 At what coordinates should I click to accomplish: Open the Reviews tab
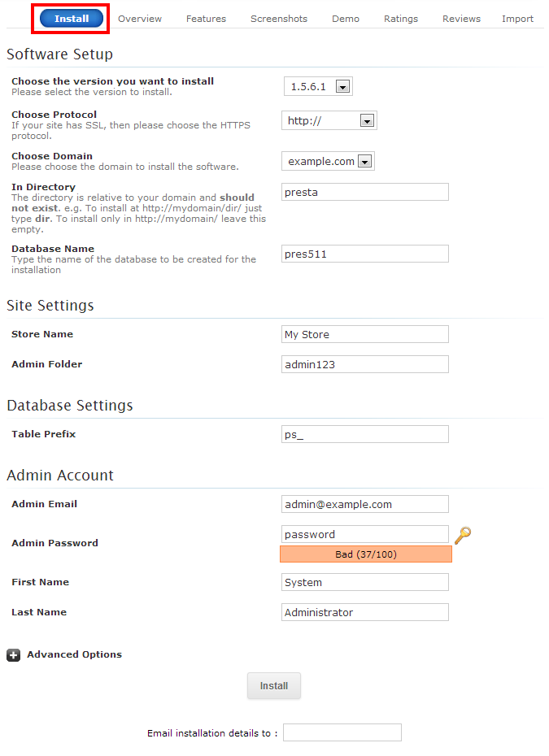(x=461, y=19)
